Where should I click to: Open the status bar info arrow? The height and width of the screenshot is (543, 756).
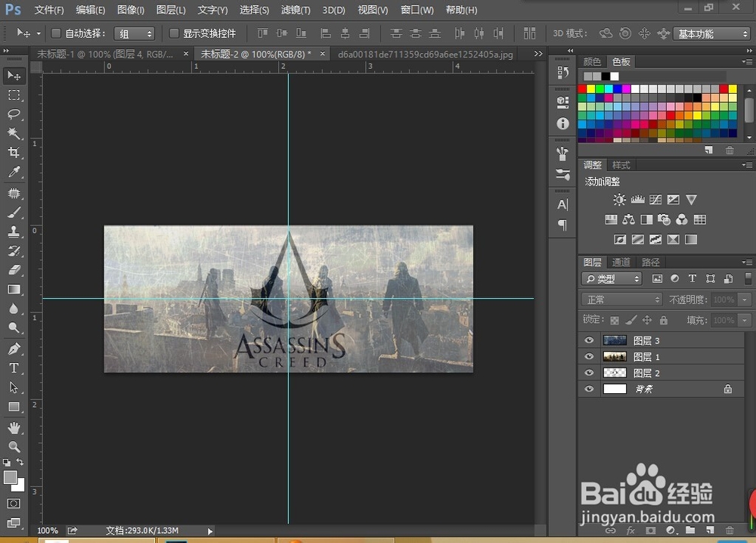click(209, 531)
